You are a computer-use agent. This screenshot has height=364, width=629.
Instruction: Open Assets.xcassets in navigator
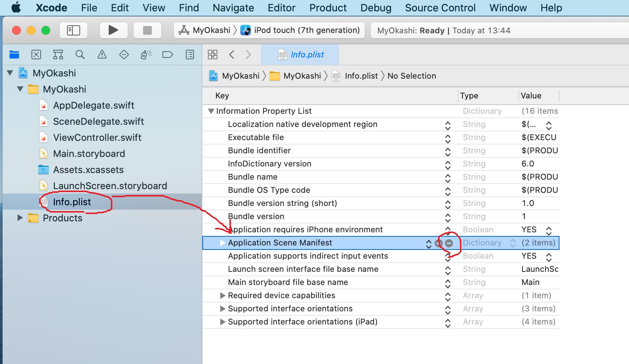click(88, 170)
